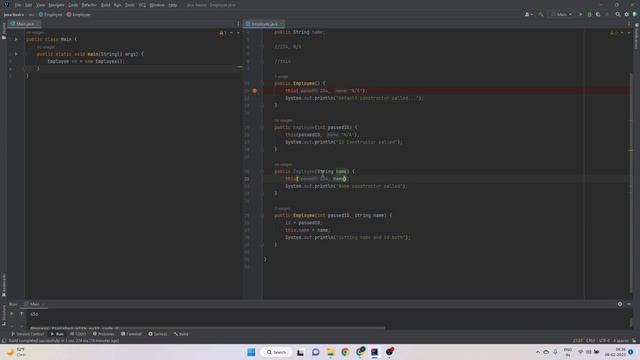Open the View menu
Image resolution: width=640 pixels, height=360 pixels.
[x=40, y=5]
